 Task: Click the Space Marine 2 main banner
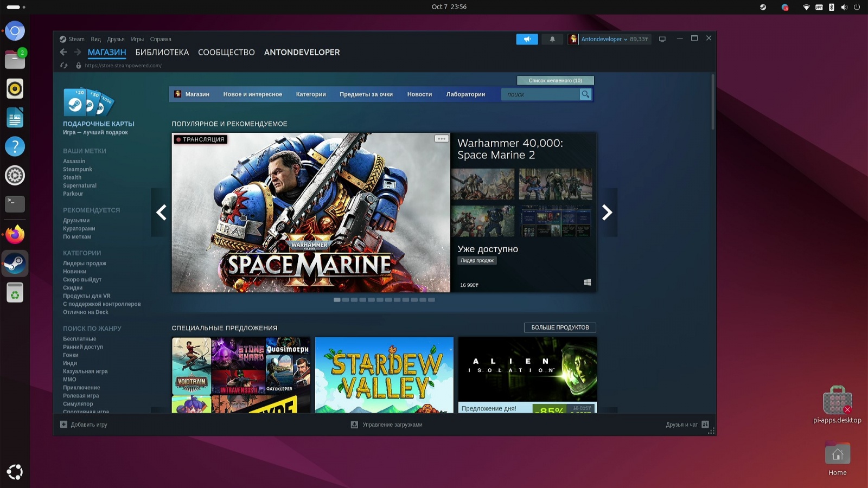(x=311, y=213)
